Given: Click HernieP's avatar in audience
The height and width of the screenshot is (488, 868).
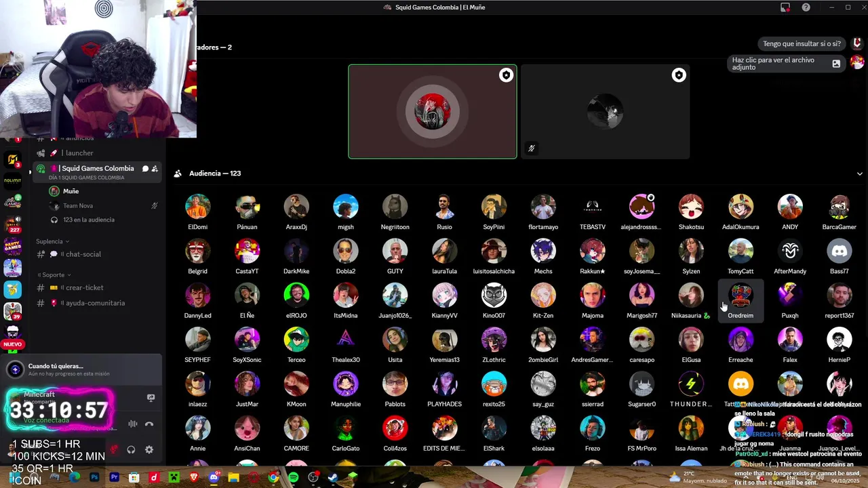Looking at the screenshot, I should (840, 340).
